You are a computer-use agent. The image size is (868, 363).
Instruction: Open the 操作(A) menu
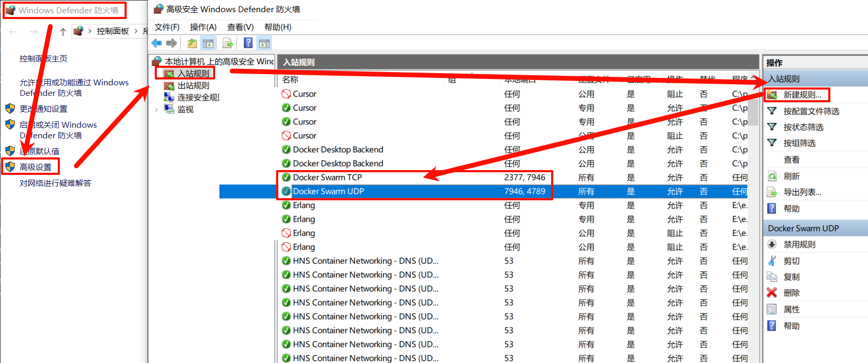[203, 27]
